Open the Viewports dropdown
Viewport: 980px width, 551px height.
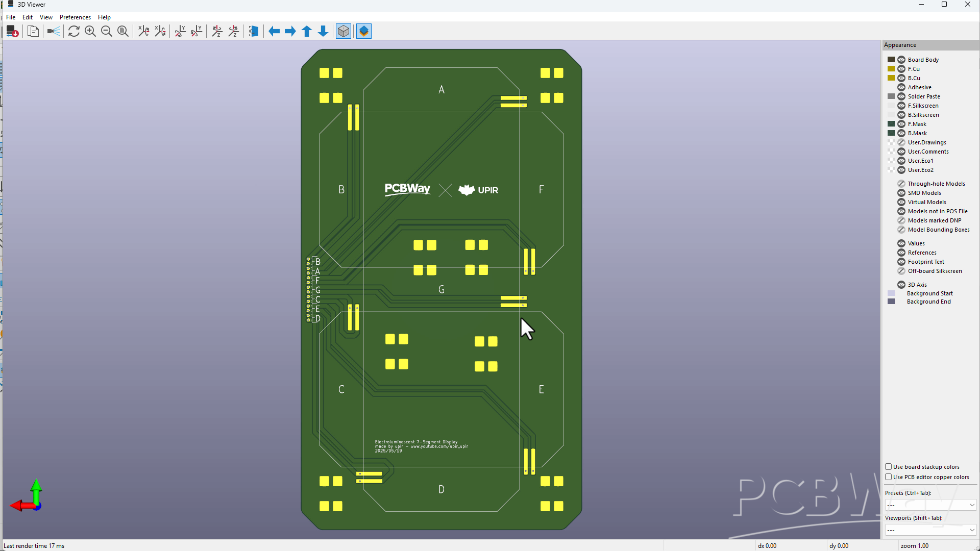(930, 530)
